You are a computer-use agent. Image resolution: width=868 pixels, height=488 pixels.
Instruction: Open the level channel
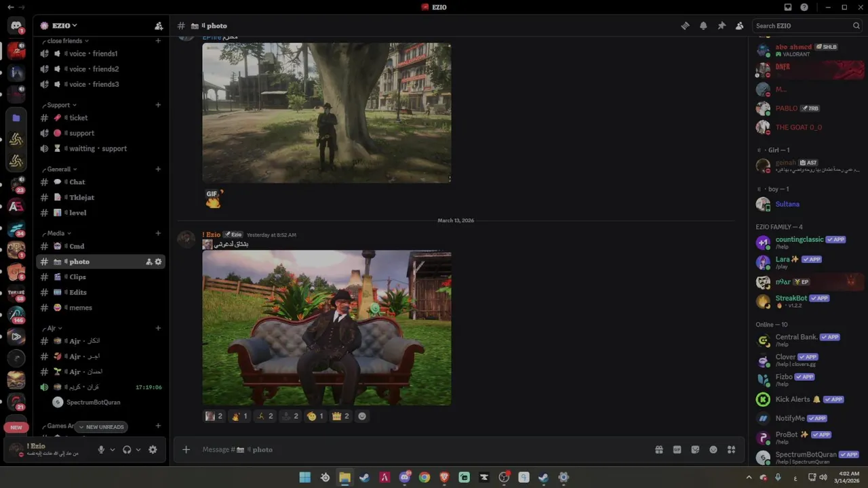[x=100, y=213]
